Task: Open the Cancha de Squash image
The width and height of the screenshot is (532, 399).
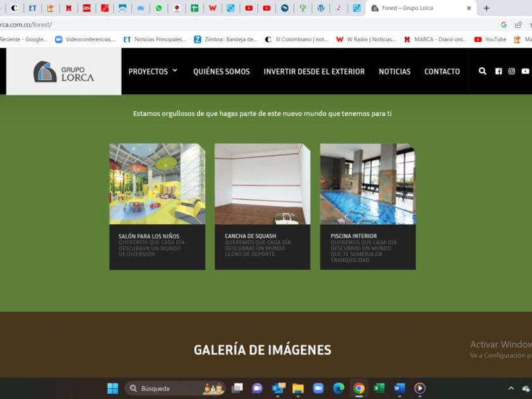Action: [262, 184]
